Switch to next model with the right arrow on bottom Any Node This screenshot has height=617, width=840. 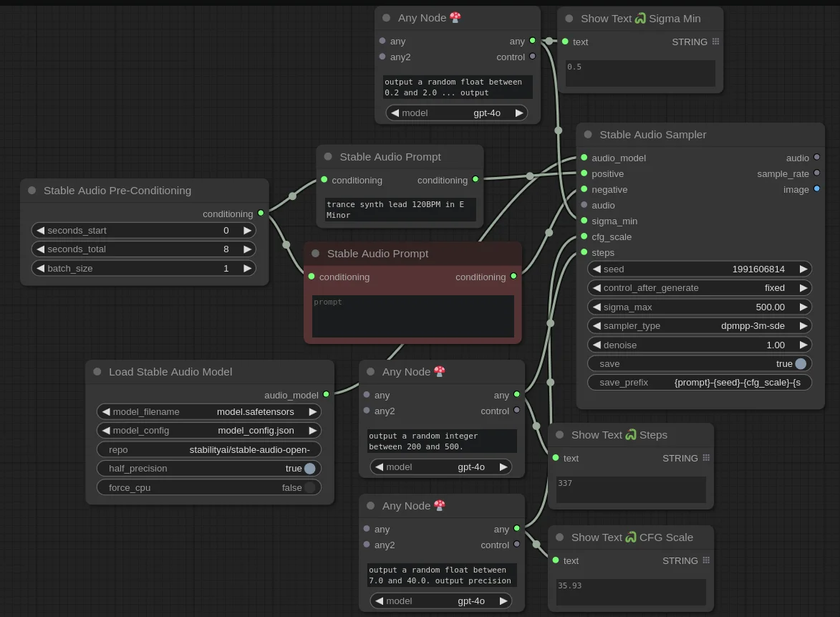point(503,601)
